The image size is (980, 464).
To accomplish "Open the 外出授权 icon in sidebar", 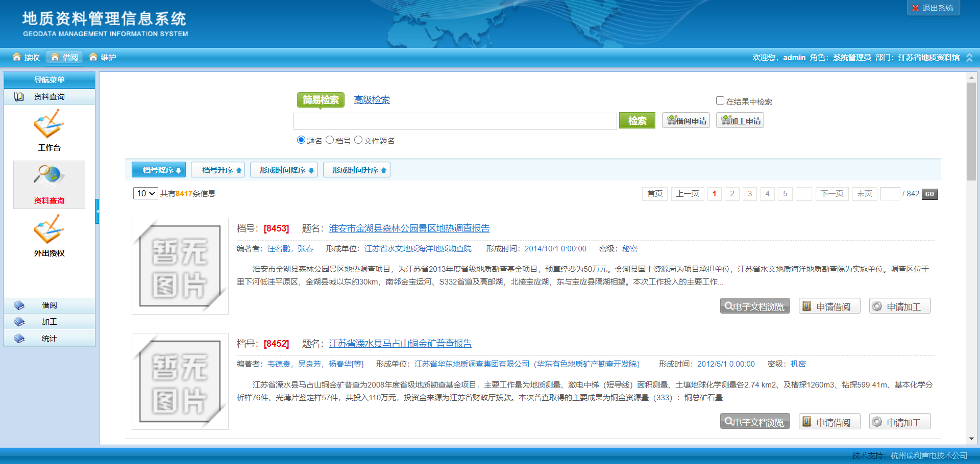I will coord(49,229).
